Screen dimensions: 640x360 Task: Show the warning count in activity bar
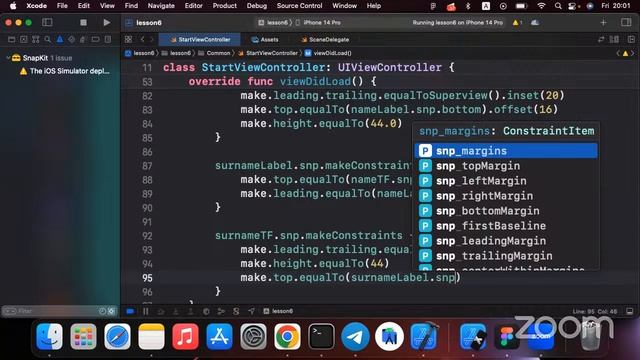click(517, 22)
